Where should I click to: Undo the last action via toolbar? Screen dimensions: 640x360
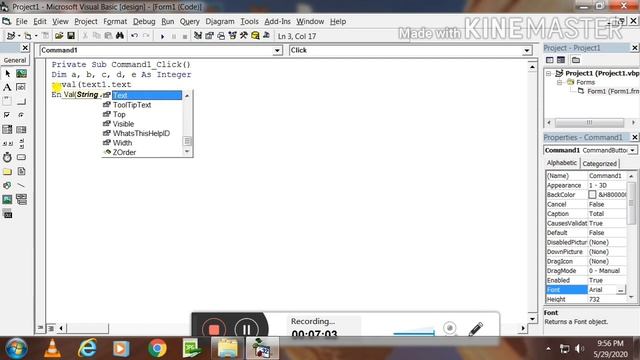click(134, 36)
